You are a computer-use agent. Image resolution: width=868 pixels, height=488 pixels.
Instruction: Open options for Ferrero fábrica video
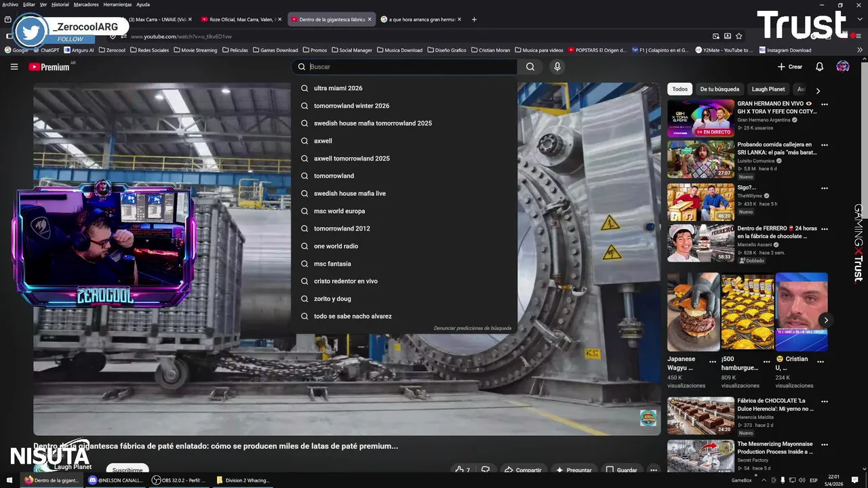[825, 229]
